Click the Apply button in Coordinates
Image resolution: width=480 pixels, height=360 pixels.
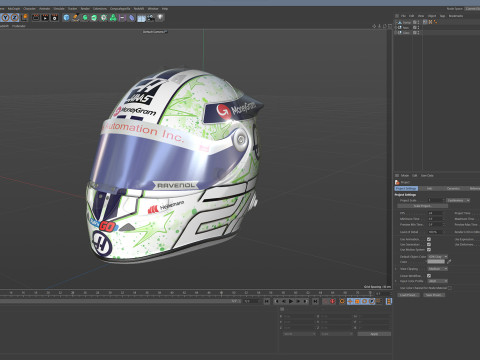click(374, 334)
